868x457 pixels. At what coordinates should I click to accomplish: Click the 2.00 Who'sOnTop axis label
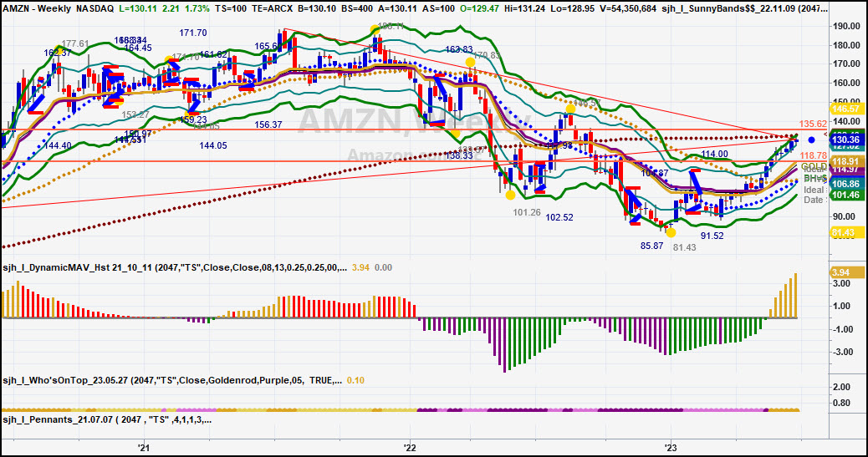(x=842, y=388)
